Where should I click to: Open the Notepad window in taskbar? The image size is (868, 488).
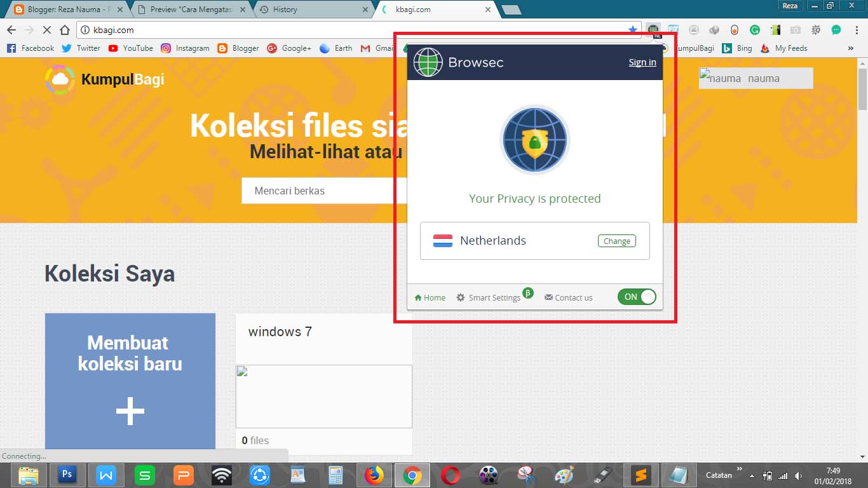pos(679,475)
